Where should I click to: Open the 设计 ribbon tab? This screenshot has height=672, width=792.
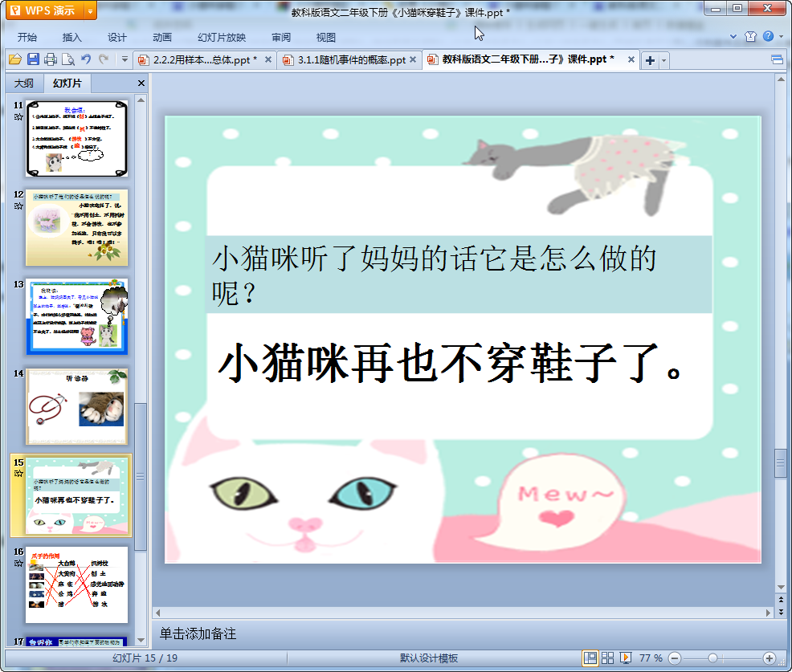pos(116,38)
